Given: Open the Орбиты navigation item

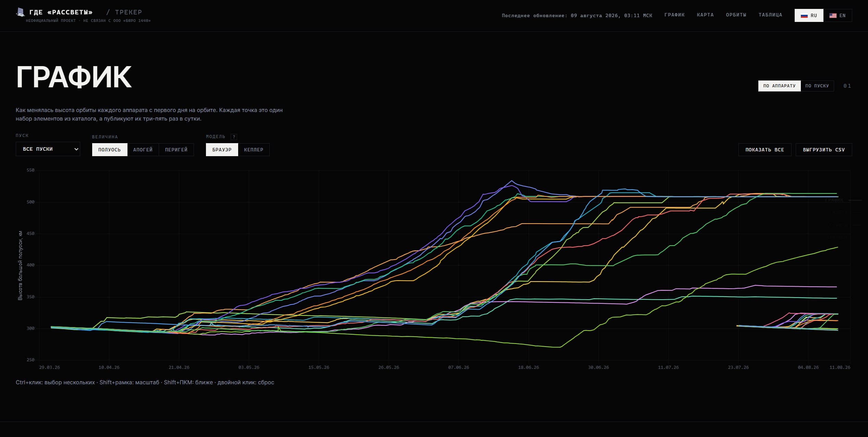Looking at the screenshot, I should [x=736, y=15].
